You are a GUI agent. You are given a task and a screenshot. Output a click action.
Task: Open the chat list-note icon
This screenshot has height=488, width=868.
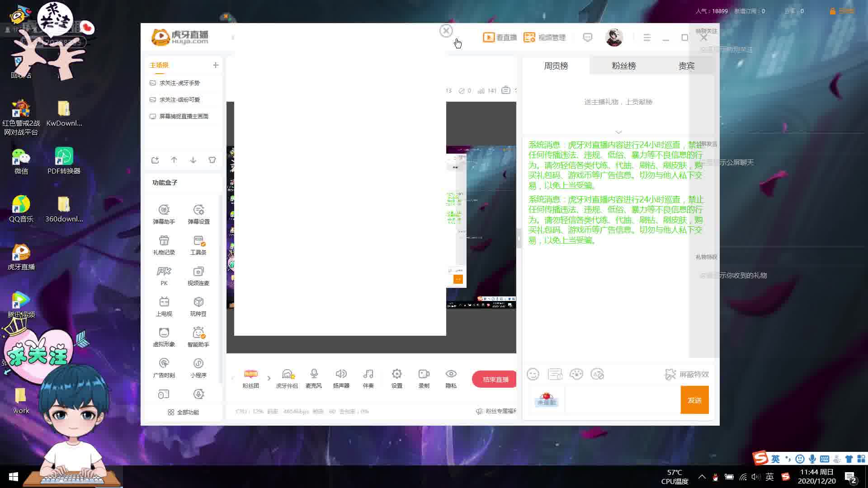coord(555,374)
